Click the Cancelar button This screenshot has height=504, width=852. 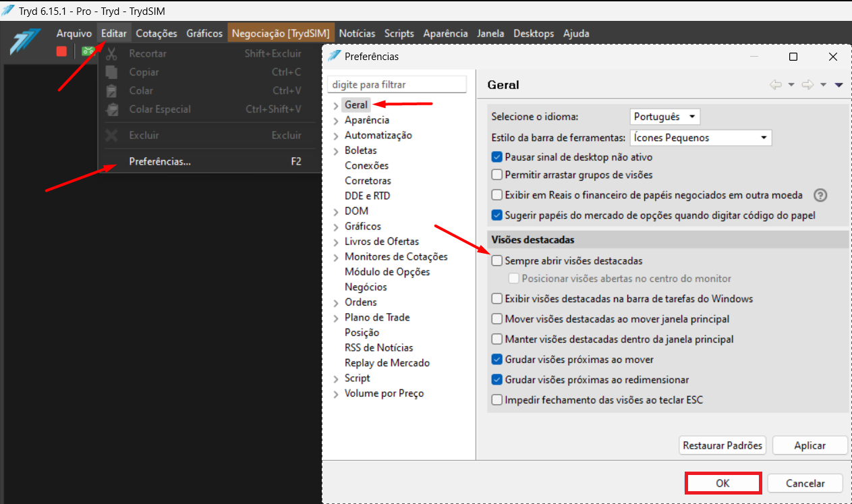point(805,483)
